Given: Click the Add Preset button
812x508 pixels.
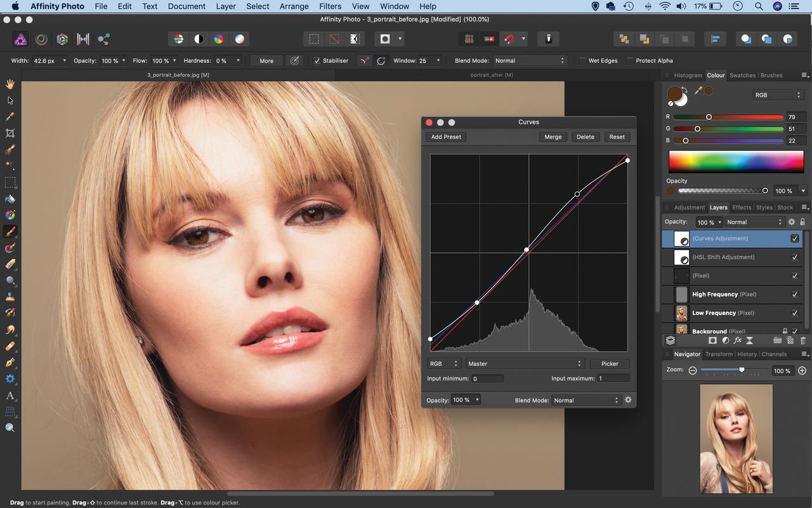Looking at the screenshot, I should tap(446, 137).
